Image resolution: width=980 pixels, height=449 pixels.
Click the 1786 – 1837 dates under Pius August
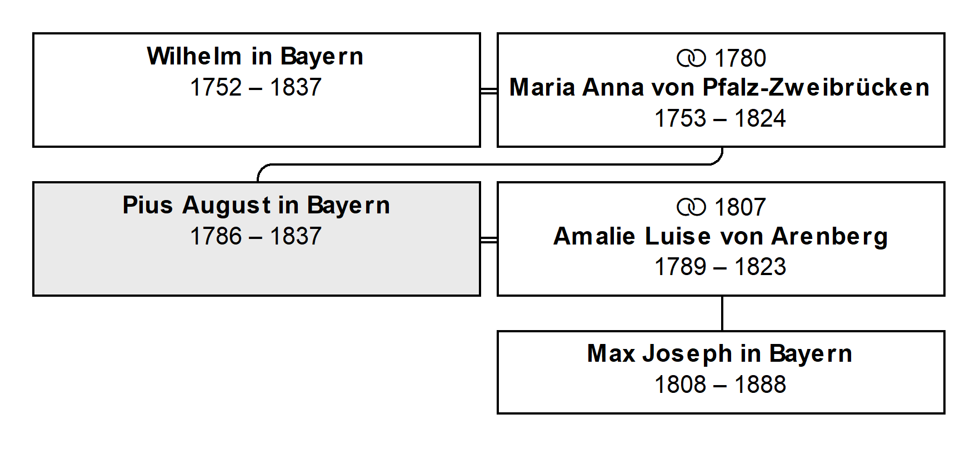point(256,236)
